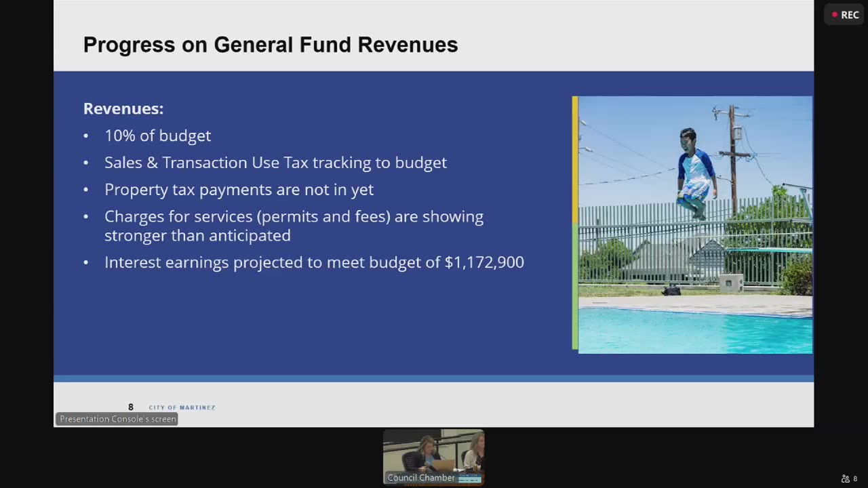The width and height of the screenshot is (868, 488).
Task: Click the Interest earnings $1,172,900 bullet
Action: [314, 262]
